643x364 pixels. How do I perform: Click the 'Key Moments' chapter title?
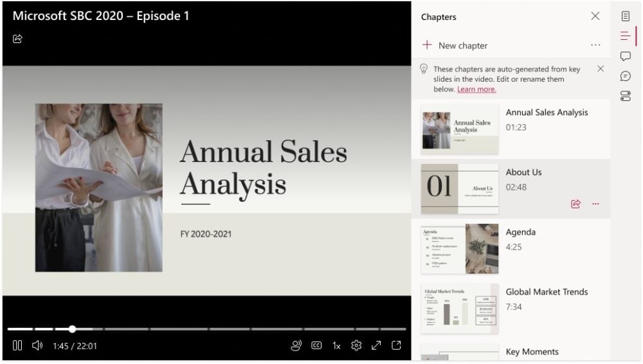click(532, 352)
